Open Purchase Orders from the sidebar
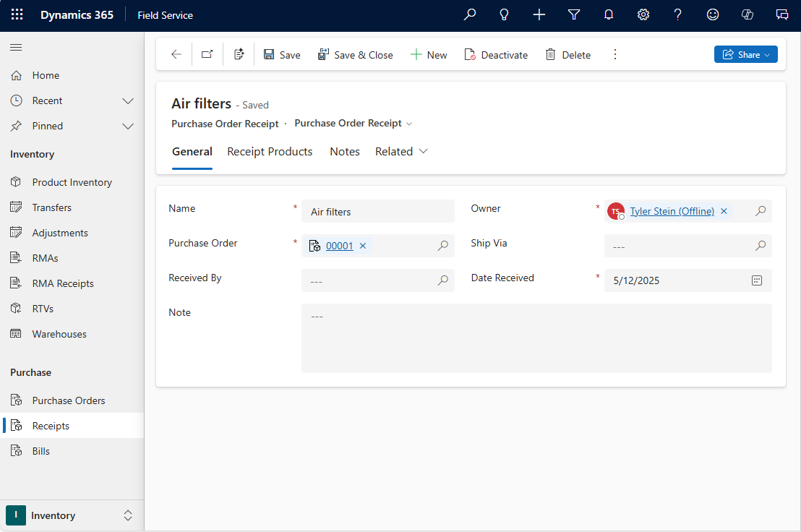Screen dimensions: 801x532 pyautogui.click(x=69, y=400)
